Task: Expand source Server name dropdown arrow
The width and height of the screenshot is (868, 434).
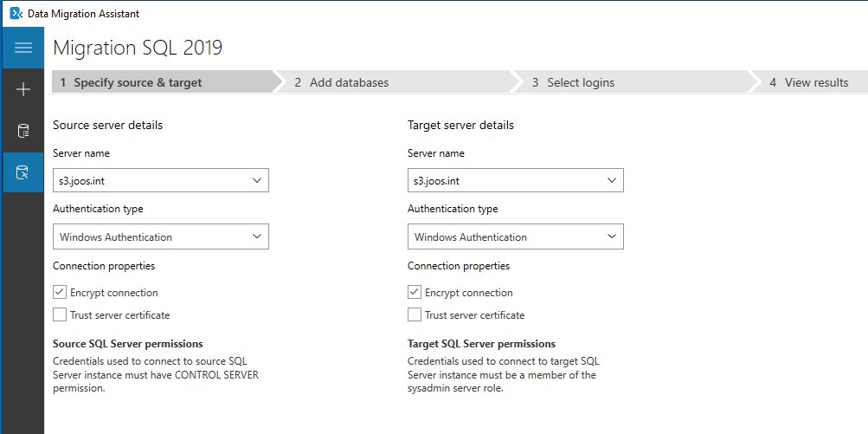Action: pos(256,180)
